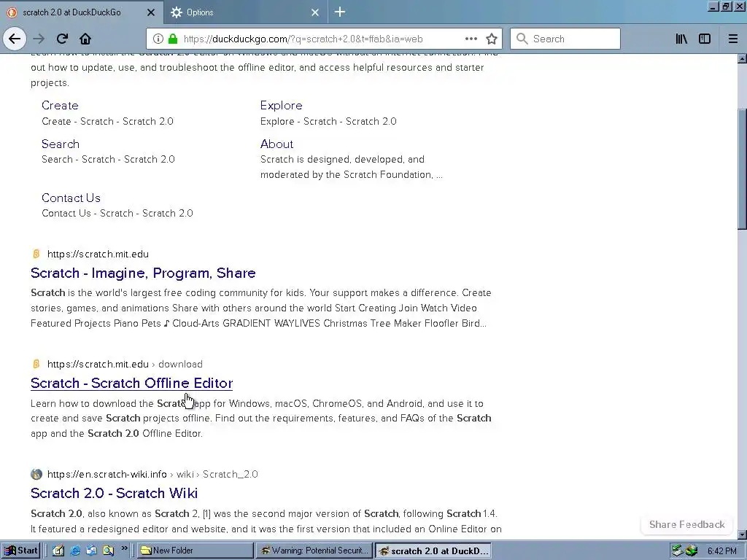Open Scratch 2.0 - Scratch Wiki result
Viewport: 747px width, 560px height.
114,493
